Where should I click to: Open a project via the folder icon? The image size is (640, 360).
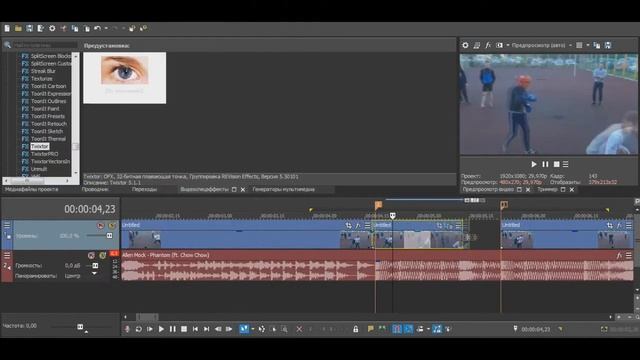click(18, 28)
